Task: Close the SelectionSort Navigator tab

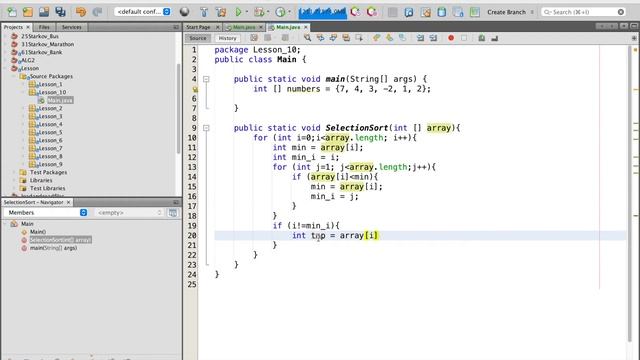Action: click(x=69, y=202)
